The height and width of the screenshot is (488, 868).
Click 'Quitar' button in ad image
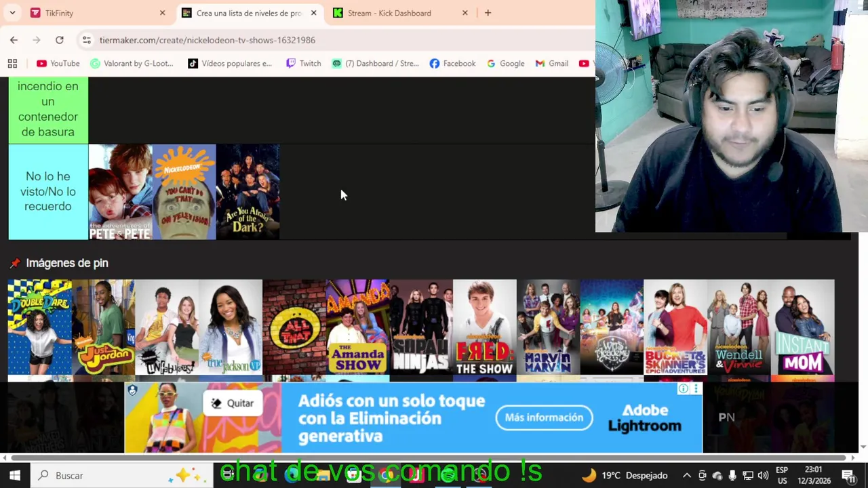(x=233, y=403)
